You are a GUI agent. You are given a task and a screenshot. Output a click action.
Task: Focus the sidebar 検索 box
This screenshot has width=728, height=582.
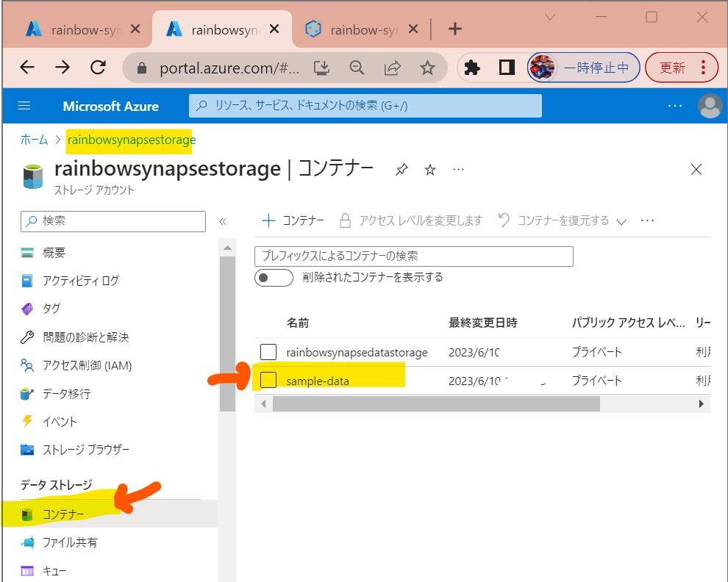pos(113,221)
